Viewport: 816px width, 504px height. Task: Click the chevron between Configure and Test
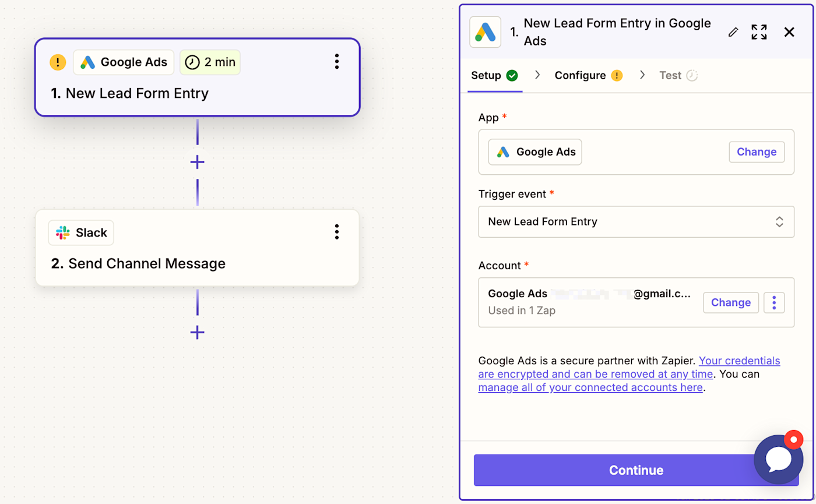click(642, 75)
